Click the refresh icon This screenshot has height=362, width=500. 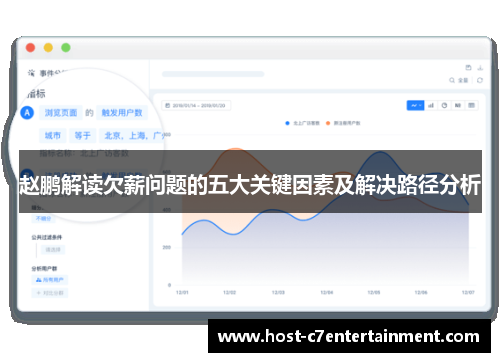[x=480, y=80]
